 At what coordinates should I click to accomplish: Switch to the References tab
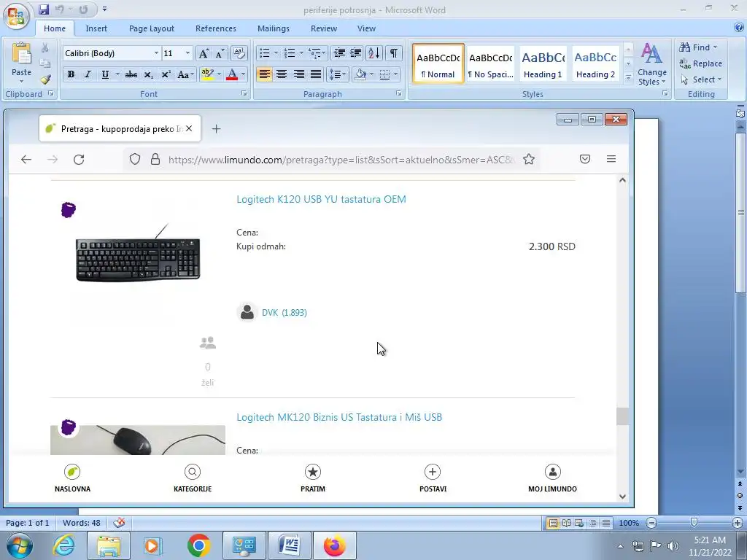tap(215, 28)
